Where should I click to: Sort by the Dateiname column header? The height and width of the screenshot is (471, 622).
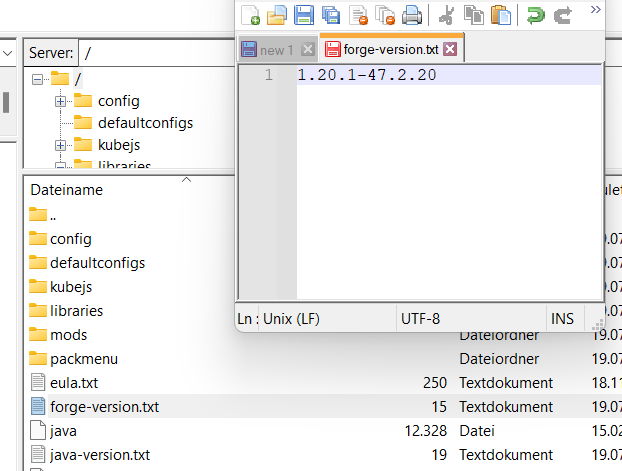click(x=67, y=190)
